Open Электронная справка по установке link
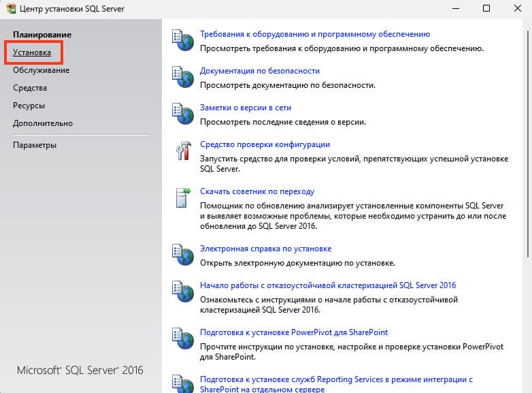 (265, 249)
